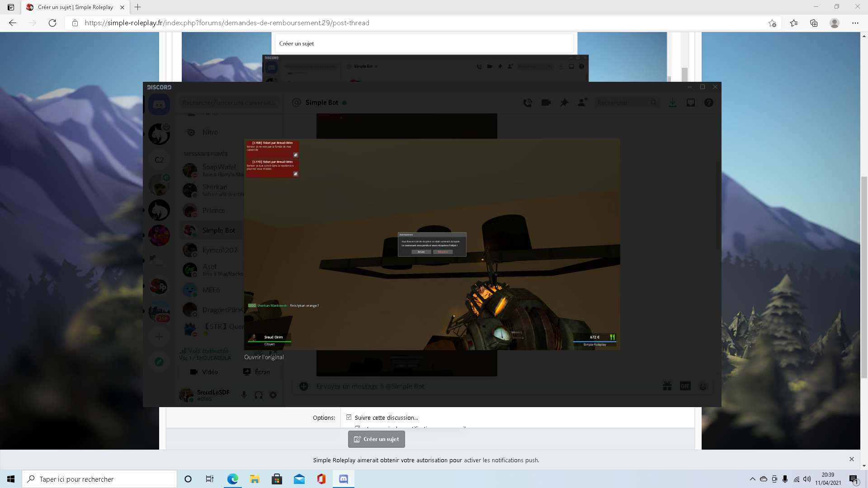Open the browser Favorites menu
This screenshot has height=488, width=868.
[x=794, y=23]
